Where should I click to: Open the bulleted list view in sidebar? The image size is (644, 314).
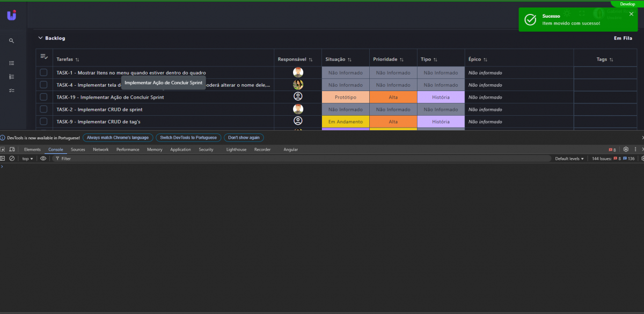(11, 63)
